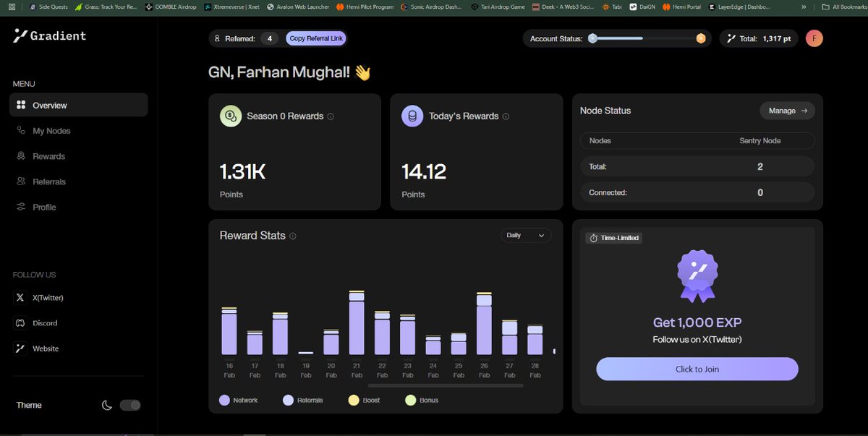Click the Total nodes value 2

(760, 166)
